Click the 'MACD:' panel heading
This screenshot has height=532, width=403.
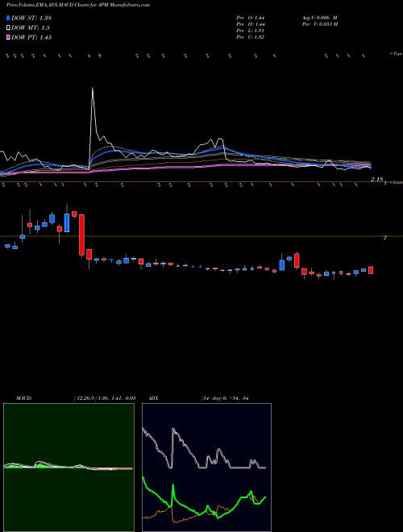pyautogui.click(x=23, y=398)
